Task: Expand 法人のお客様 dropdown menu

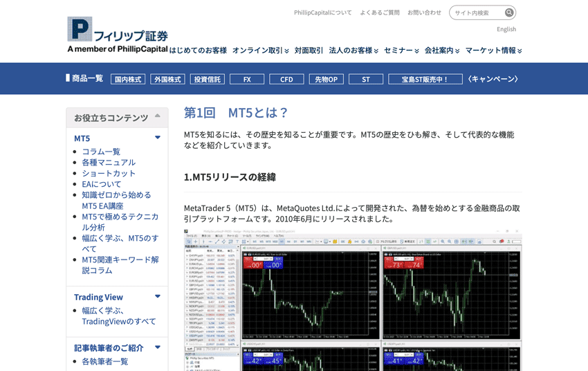Action: click(x=353, y=51)
